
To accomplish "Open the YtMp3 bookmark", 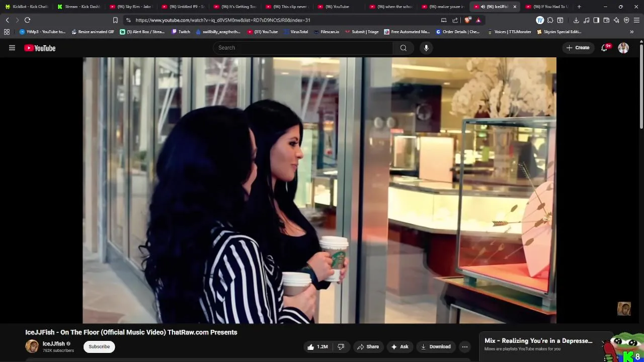I will coord(42,32).
